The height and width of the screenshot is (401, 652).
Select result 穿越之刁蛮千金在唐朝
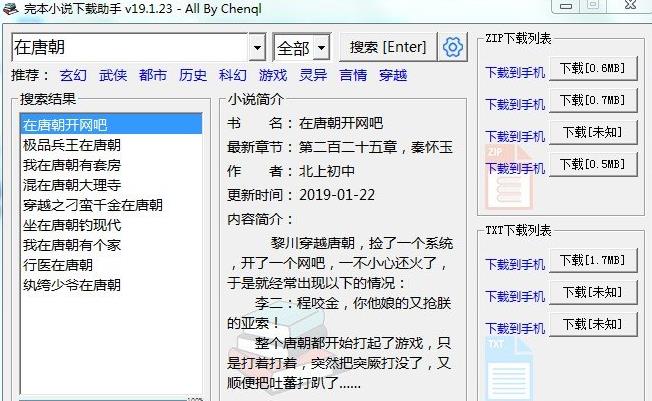111,205
